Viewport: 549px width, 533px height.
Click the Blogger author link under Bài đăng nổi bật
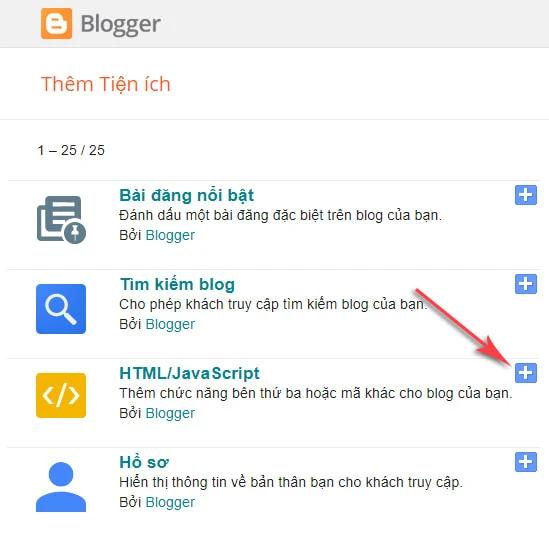170,235
